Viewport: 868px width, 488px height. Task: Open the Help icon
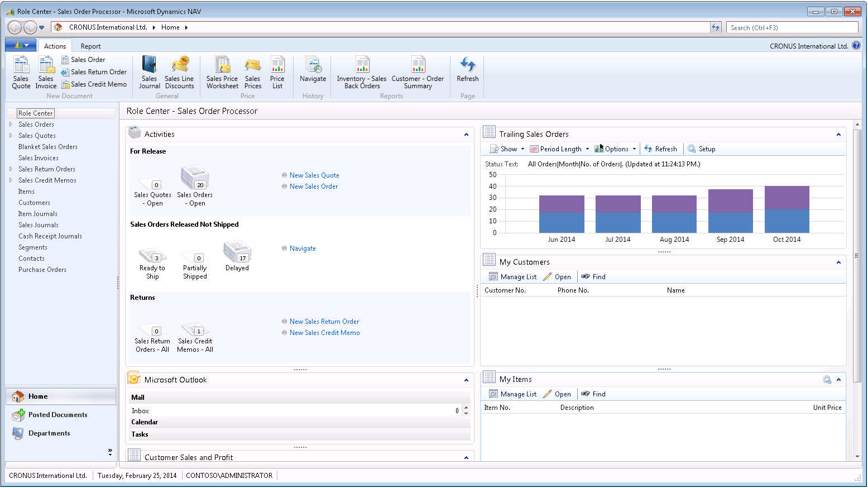(856, 46)
